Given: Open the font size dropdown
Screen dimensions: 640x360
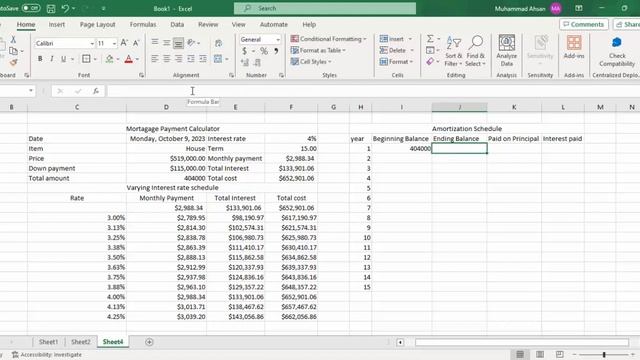Looking at the screenshot, I should 114,43.
